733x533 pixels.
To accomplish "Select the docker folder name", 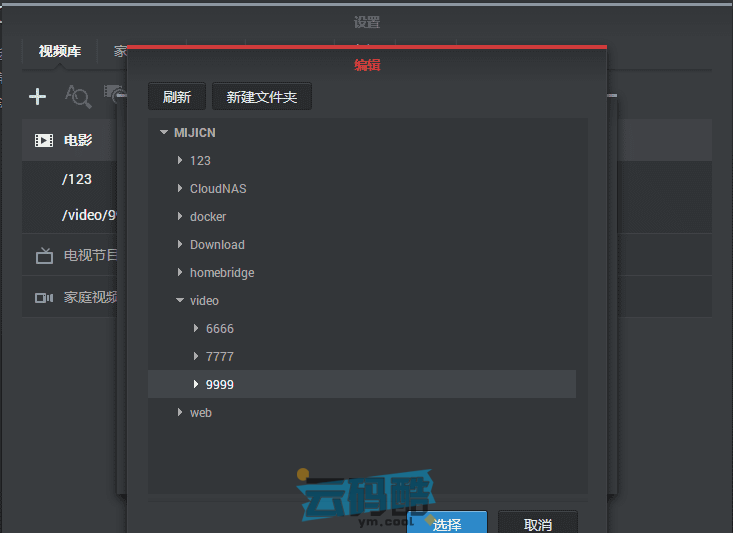I will (208, 217).
